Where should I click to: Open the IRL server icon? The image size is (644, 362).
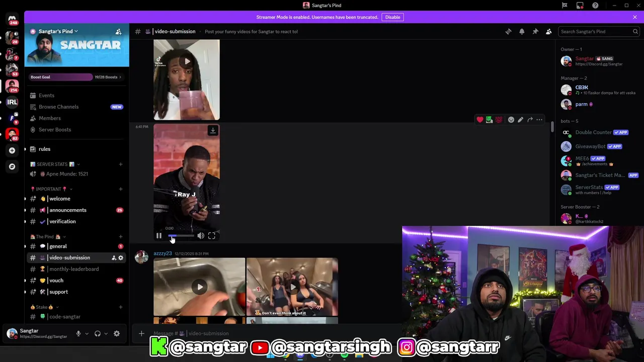pyautogui.click(x=12, y=102)
